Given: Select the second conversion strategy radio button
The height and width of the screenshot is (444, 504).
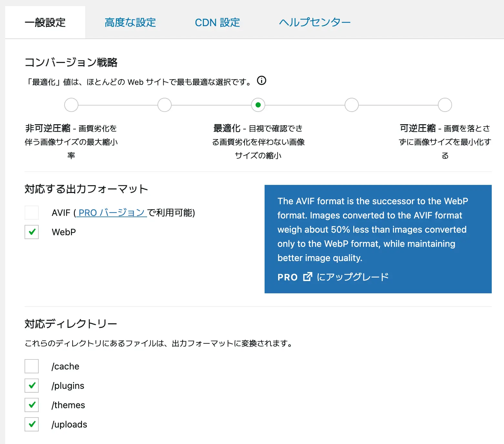Looking at the screenshot, I should 165,105.
